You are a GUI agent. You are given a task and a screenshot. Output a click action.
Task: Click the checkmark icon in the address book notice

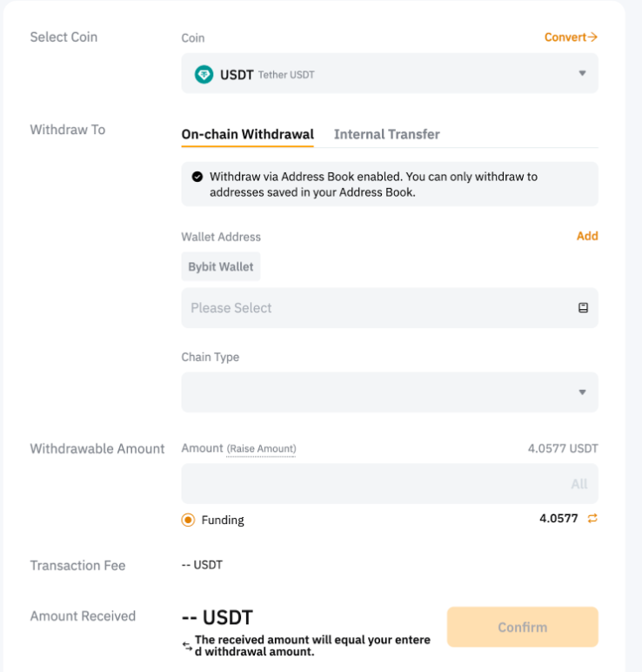tap(197, 177)
